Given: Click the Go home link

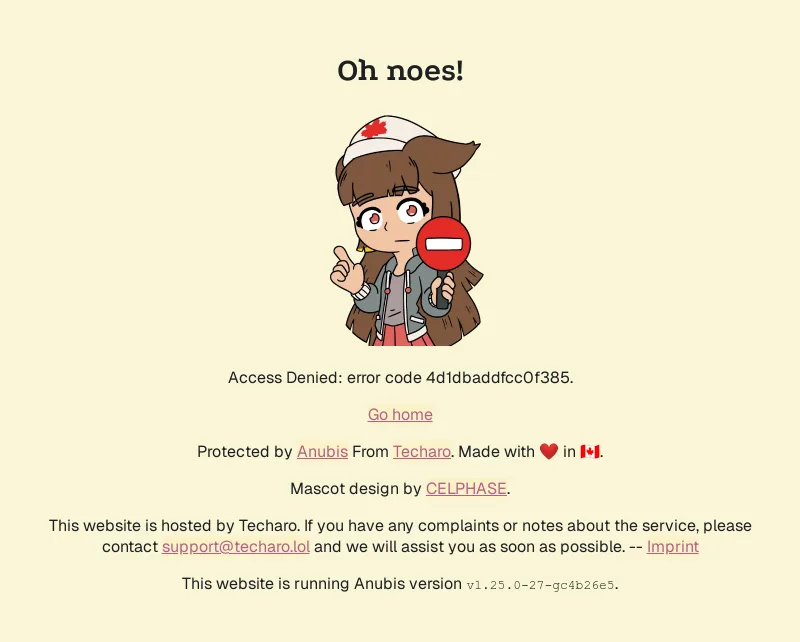Looking at the screenshot, I should 400,414.
